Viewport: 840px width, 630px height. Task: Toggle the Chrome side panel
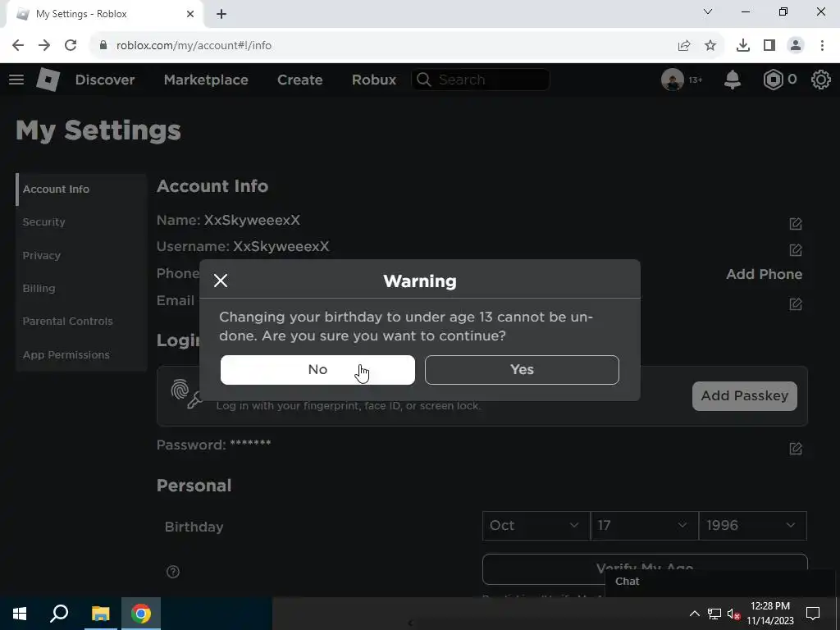point(769,46)
